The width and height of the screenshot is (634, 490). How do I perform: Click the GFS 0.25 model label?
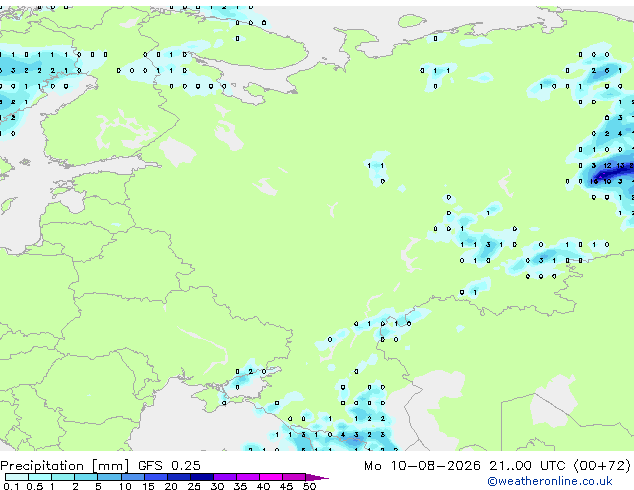click(x=169, y=466)
